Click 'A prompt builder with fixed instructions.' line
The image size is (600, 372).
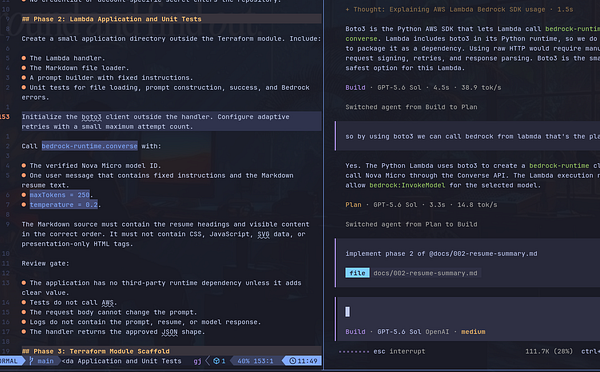click(111, 78)
